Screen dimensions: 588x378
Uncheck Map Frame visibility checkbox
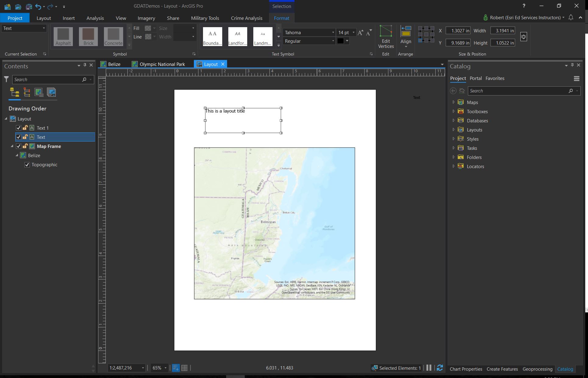[19, 146]
